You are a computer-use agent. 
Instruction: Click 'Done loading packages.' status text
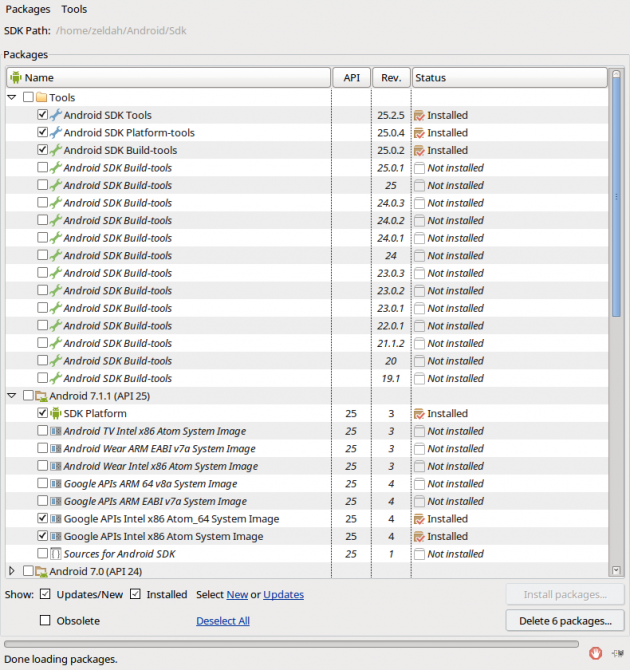(x=61, y=659)
